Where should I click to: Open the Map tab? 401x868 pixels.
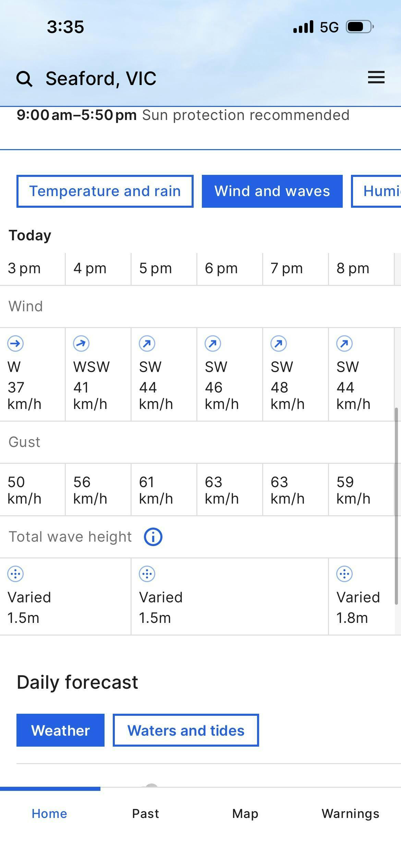tap(245, 814)
